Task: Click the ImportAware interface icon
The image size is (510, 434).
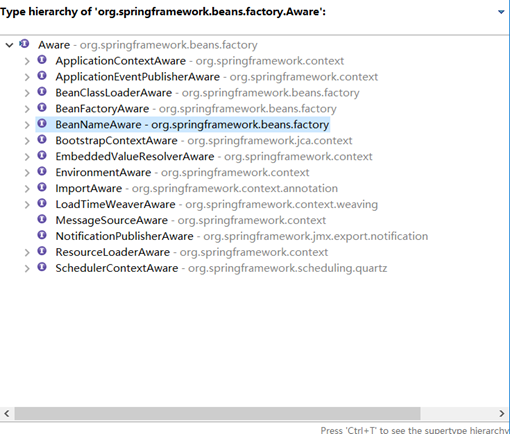Action: pyautogui.click(x=42, y=187)
